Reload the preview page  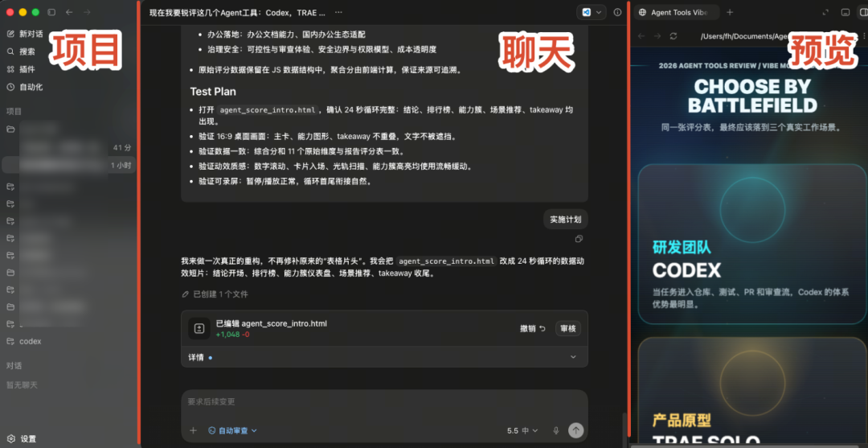coord(674,36)
